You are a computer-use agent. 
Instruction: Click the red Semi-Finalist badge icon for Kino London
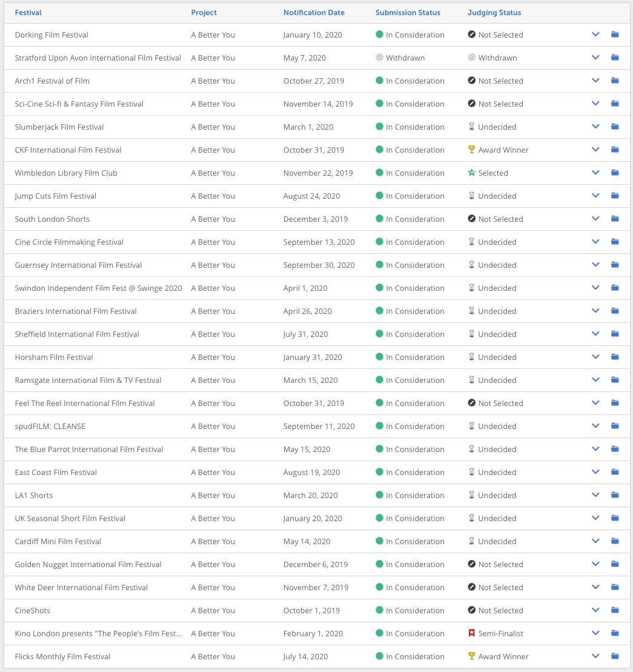tap(471, 633)
